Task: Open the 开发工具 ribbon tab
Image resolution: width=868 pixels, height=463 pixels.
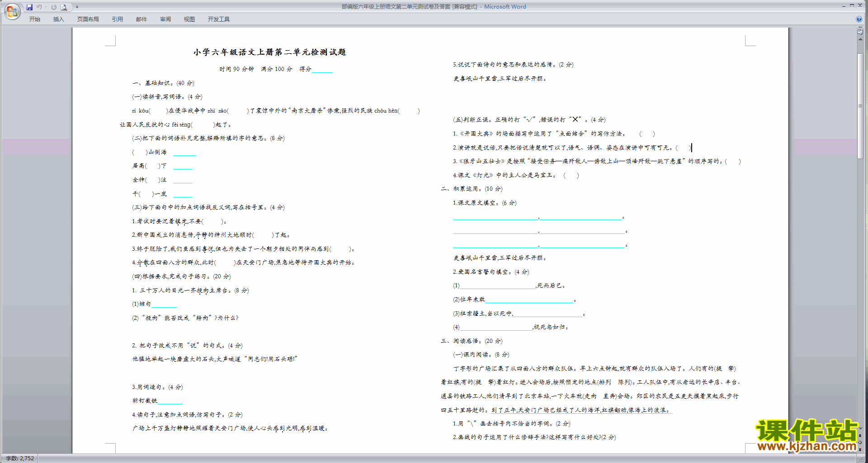Action: click(219, 19)
